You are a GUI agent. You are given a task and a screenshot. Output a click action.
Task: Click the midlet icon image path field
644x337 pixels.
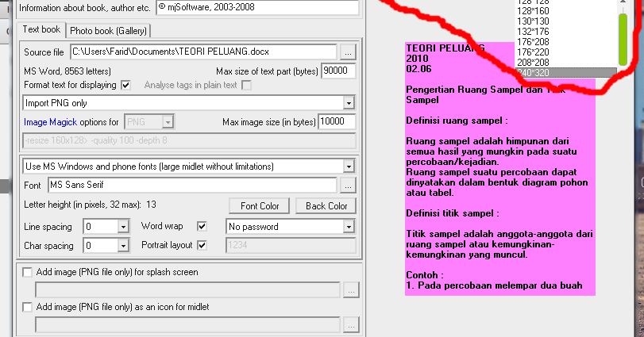point(187,324)
